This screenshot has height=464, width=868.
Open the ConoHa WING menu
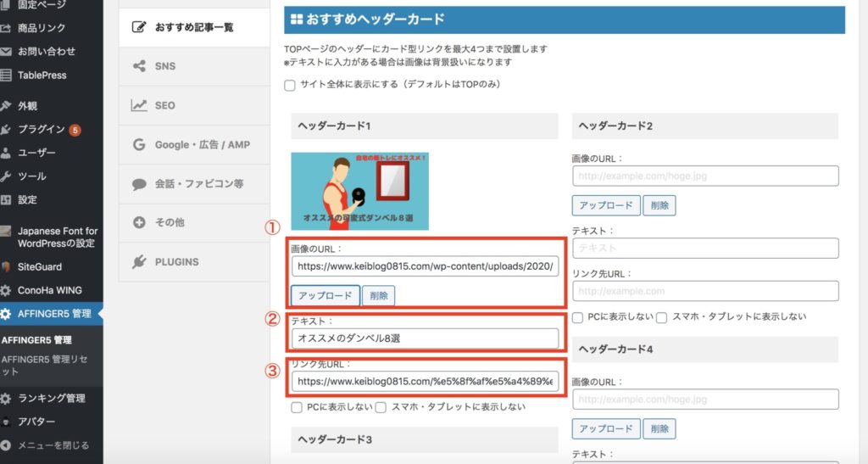[51, 290]
